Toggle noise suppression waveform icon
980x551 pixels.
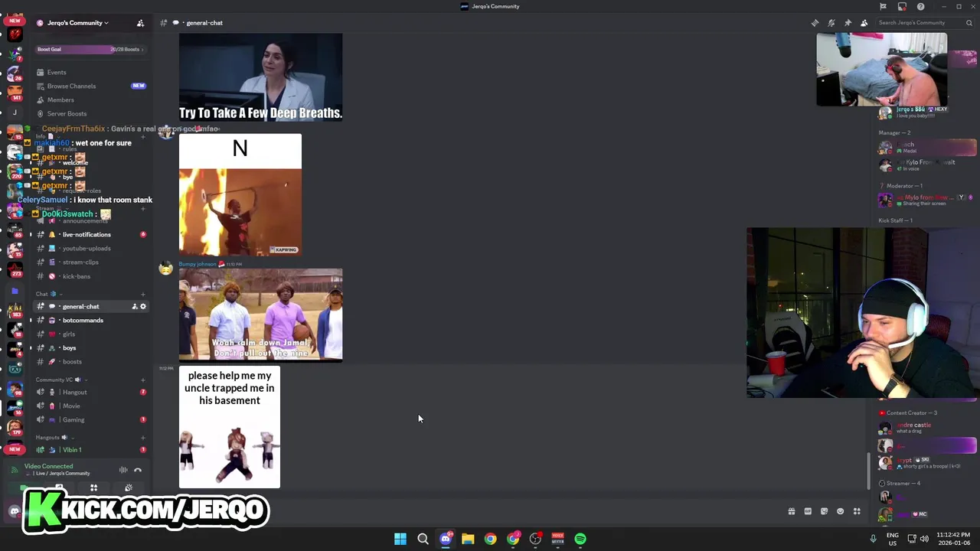123,469
